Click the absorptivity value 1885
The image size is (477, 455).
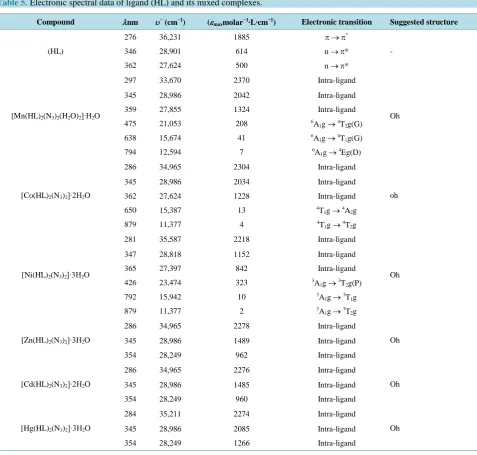coord(241,37)
